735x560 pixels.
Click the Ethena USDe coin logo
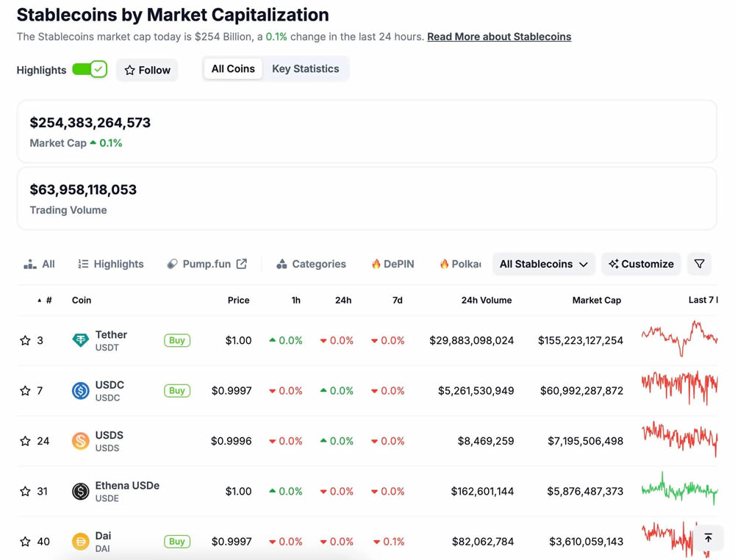[80, 491]
